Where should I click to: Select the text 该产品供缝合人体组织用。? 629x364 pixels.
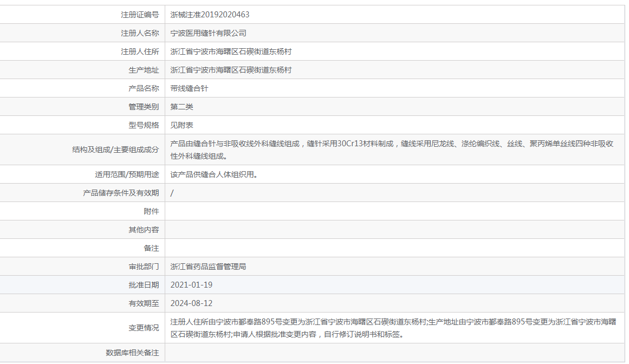coord(213,174)
